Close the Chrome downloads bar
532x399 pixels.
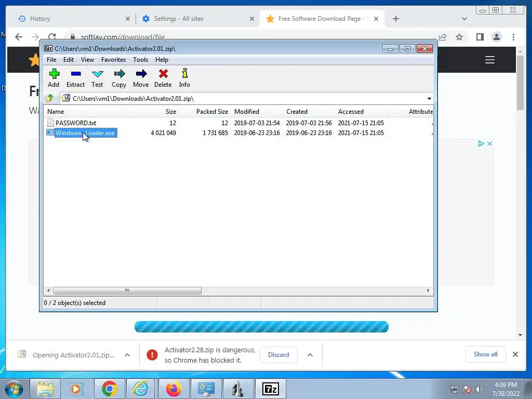(515, 354)
